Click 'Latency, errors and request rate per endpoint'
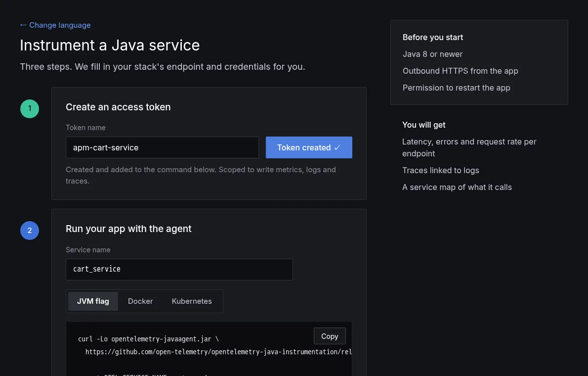The width and height of the screenshot is (588, 376). 469,147
